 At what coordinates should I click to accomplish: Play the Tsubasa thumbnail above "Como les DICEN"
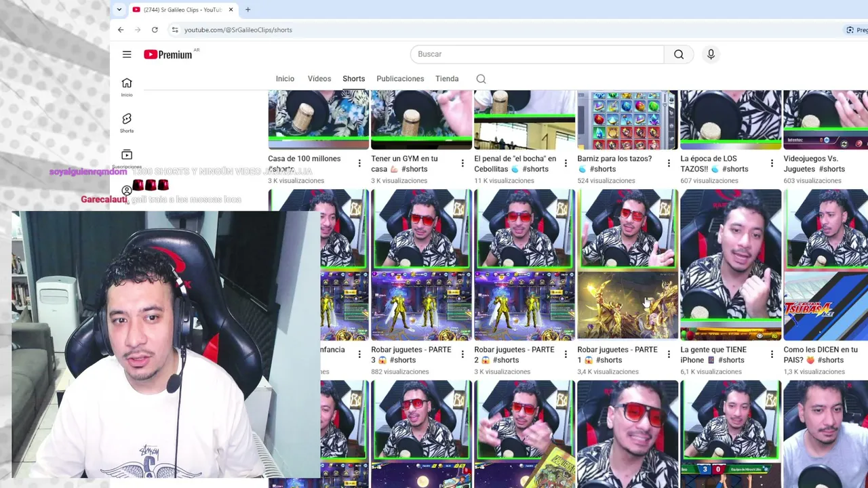(825, 265)
